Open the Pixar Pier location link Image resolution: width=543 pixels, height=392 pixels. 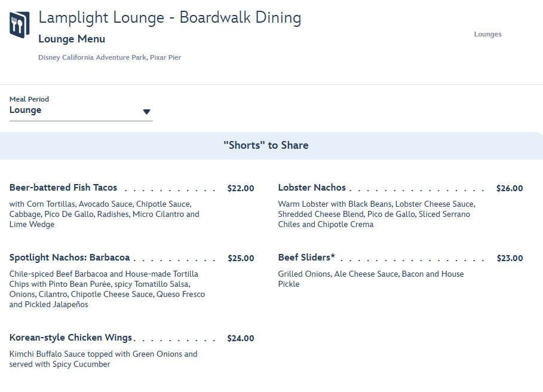pyautogui.click(x=165, y=57)
